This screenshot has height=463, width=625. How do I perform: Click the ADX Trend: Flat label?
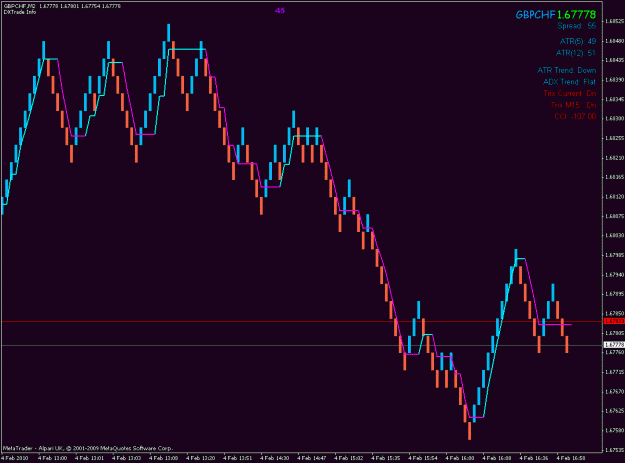(569, 82)
